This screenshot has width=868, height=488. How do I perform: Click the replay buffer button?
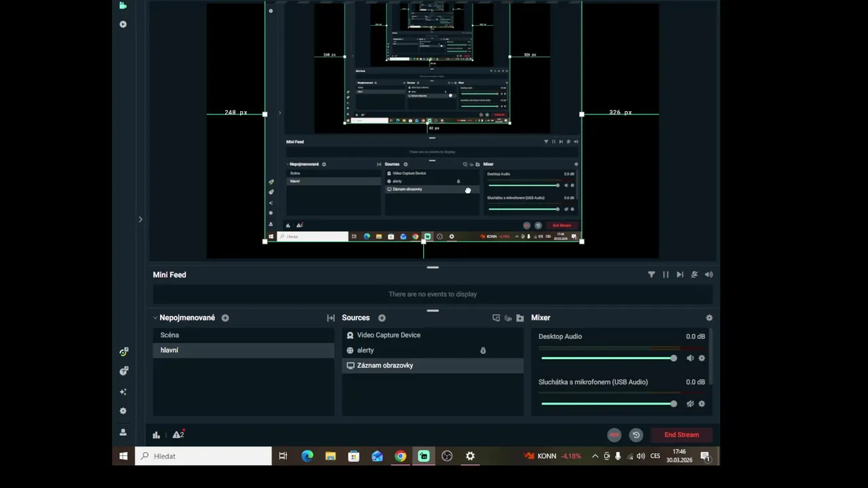(636, 435)
